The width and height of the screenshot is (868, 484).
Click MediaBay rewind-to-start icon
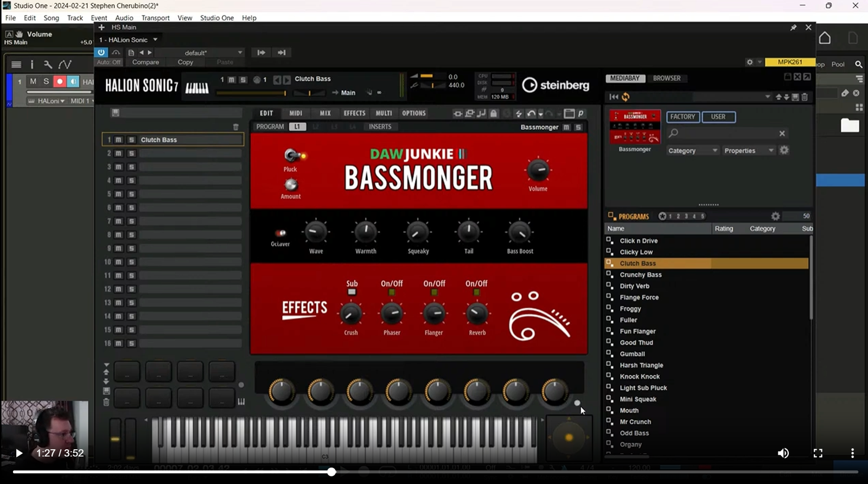click(614, 97)
